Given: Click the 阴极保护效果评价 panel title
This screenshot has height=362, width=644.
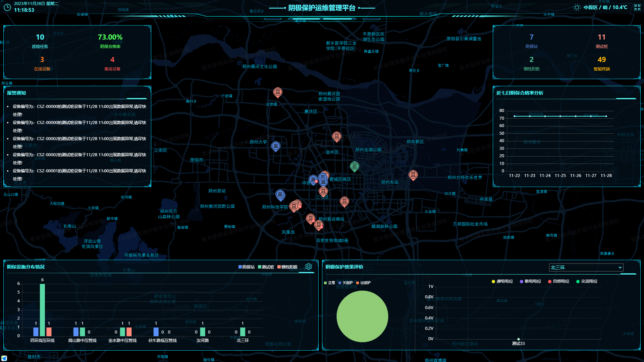Looking at the screenshot, I should click(x=344, y=267).
